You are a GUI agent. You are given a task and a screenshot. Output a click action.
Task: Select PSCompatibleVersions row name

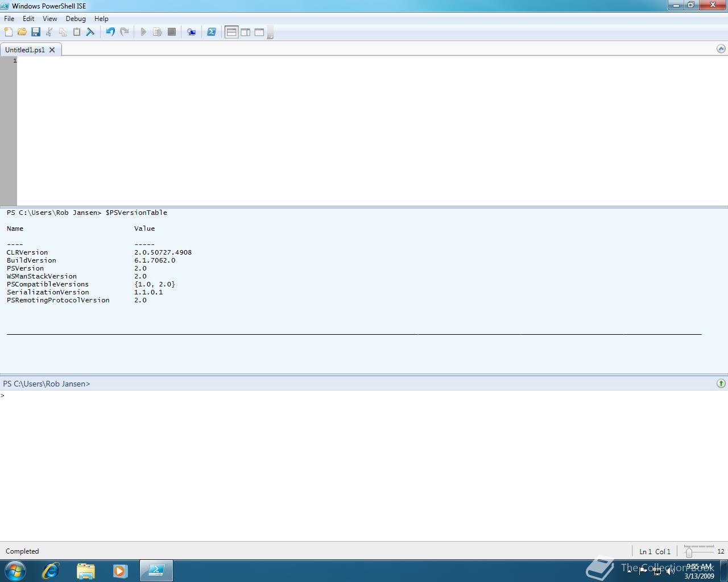click(x=48, y=284)
